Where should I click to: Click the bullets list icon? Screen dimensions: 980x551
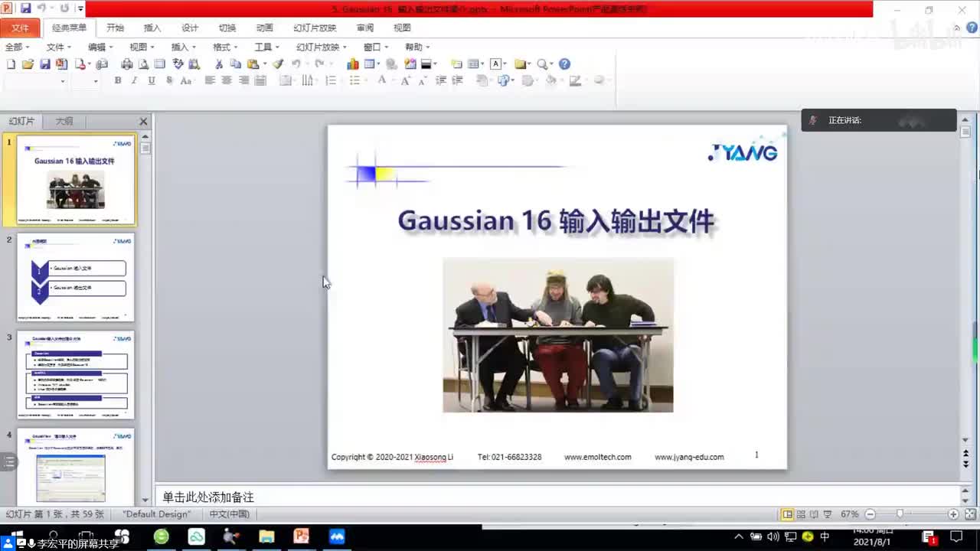point(354,80)
